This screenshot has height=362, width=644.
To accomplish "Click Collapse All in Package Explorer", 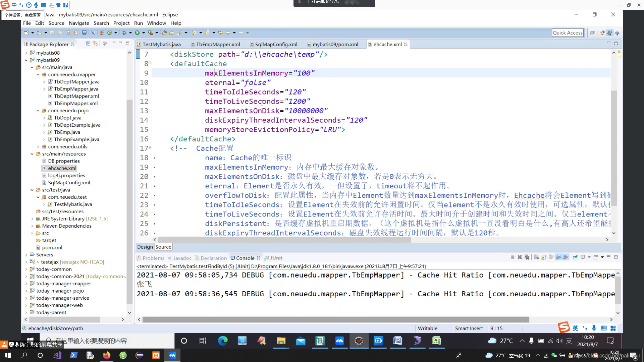I will click(88, 44).
